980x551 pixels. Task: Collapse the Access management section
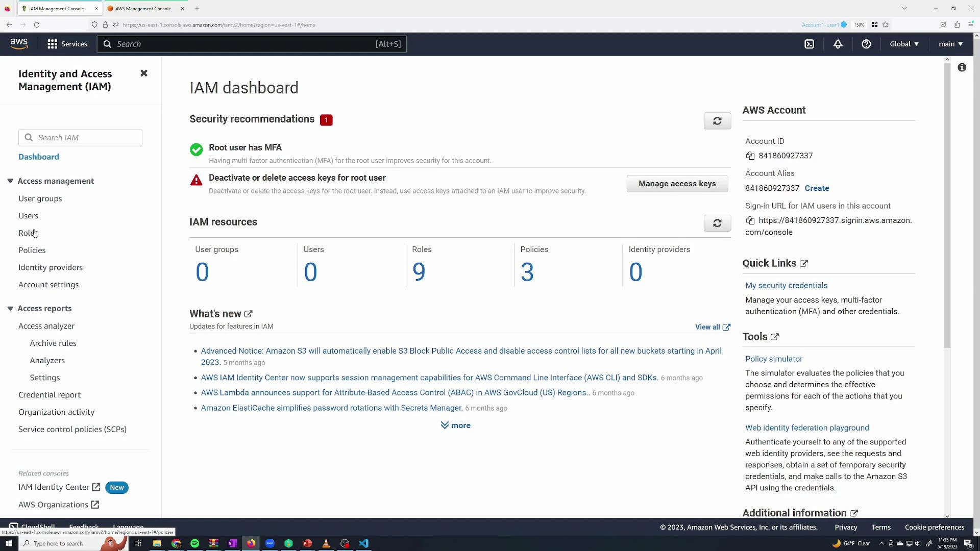[x=10, y=181]
